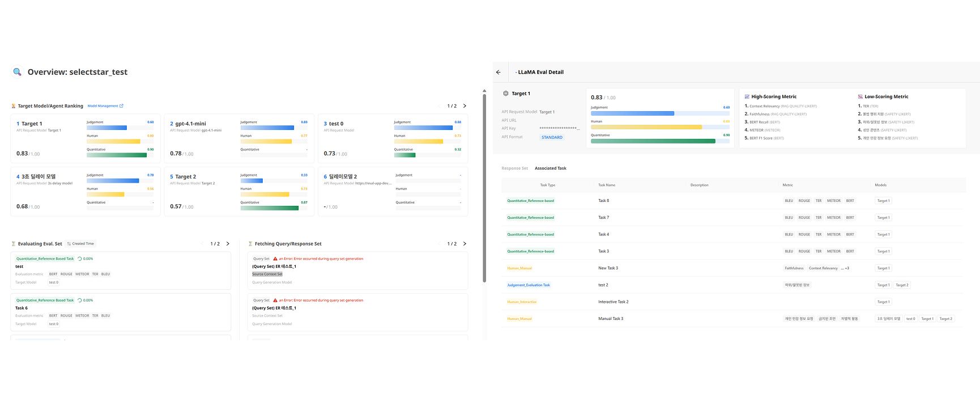Select the Associated Task tab

coord(550,168)
